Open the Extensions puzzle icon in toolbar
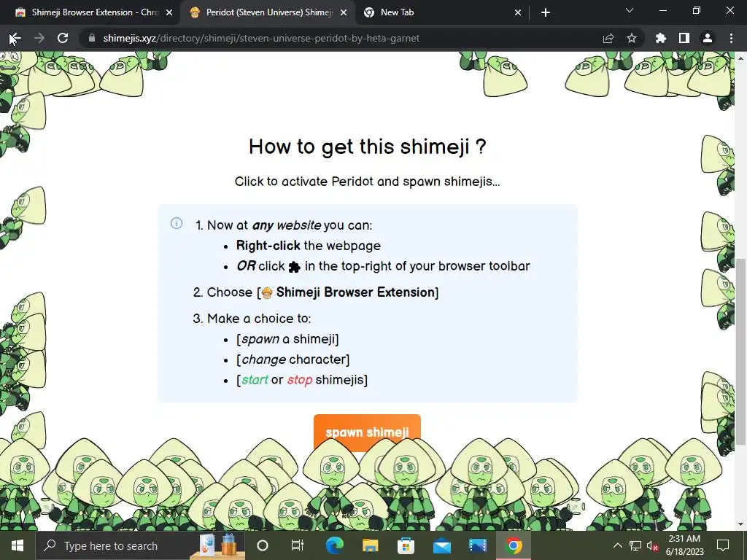Screen dimensions: 747x560 661,38
